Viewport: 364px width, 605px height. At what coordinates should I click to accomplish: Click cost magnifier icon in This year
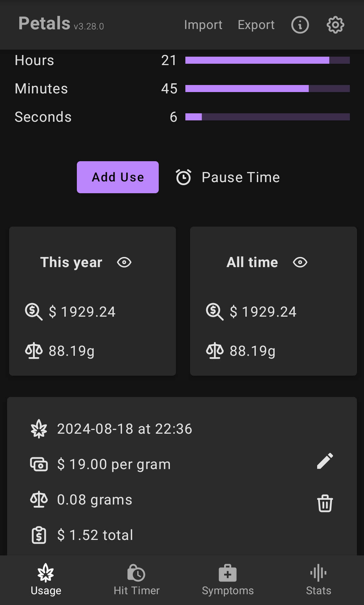click(x=34, y=312)
